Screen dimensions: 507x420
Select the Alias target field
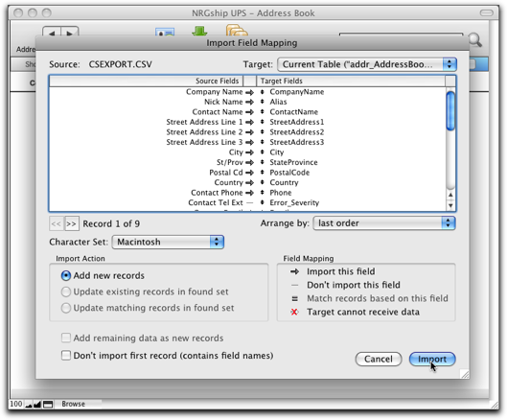coord(278,102)
